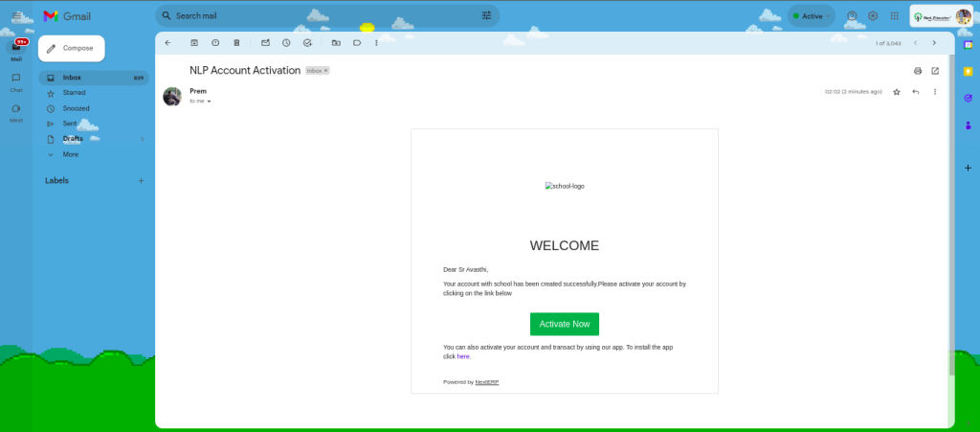
Task: Mark the email as unread
Action: click(x=265, y=43)
